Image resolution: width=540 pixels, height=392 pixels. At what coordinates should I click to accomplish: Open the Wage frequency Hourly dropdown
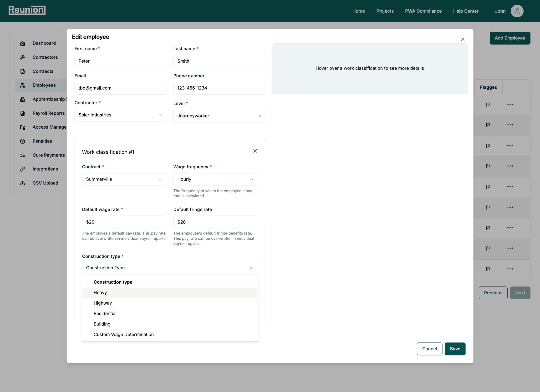coord(215,179)
